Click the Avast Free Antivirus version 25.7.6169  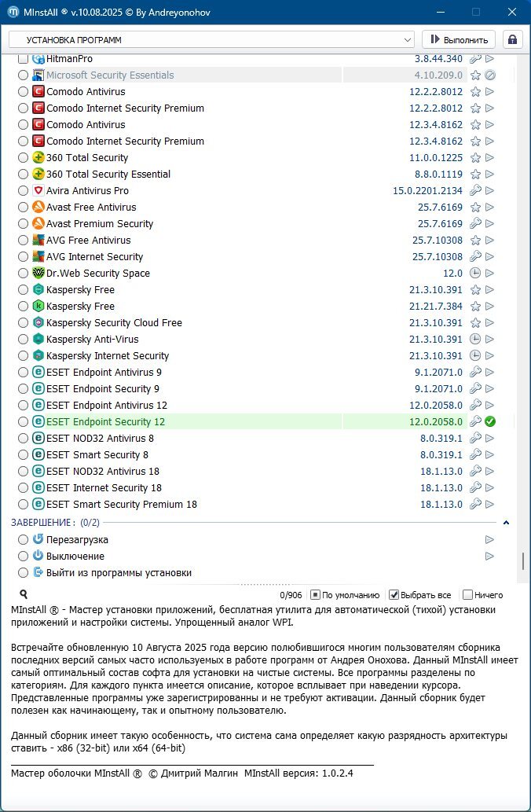coord(440,208)
